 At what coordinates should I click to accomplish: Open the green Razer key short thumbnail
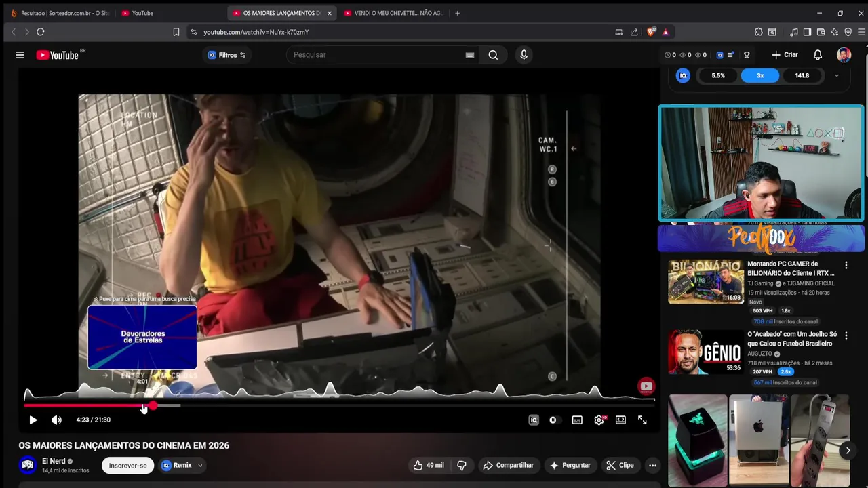(x=697, y=441)
